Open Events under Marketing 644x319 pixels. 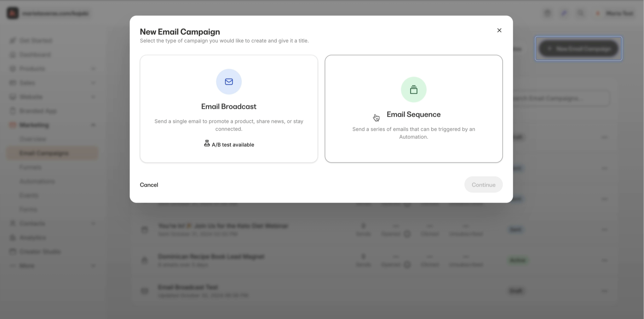point(29,195)
